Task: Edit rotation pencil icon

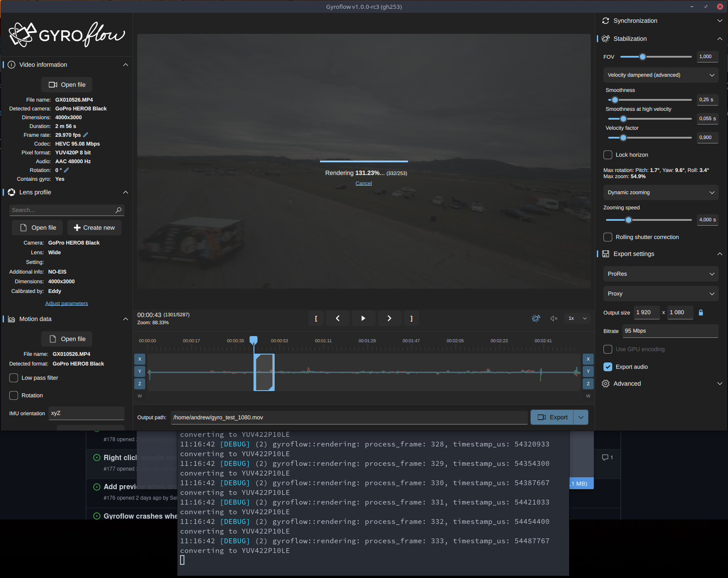Action: tap(66, 170)
